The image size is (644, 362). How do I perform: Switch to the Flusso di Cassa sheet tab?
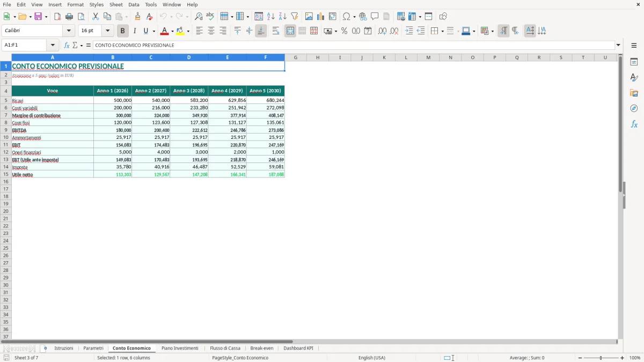pos(225,349)
